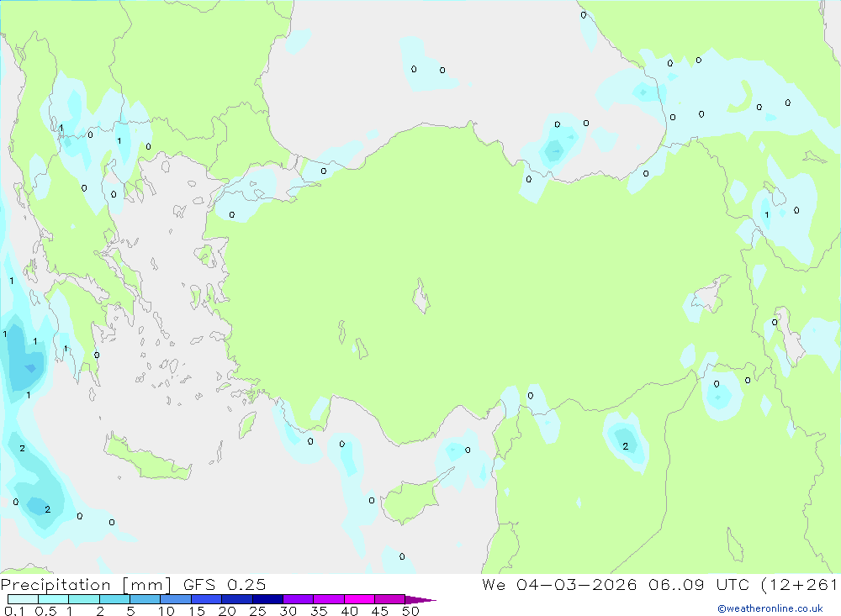Image resolution: width=841 pixels, height=616 pixels.
Task: Click the legend label '30'
Action: [288, 611]
